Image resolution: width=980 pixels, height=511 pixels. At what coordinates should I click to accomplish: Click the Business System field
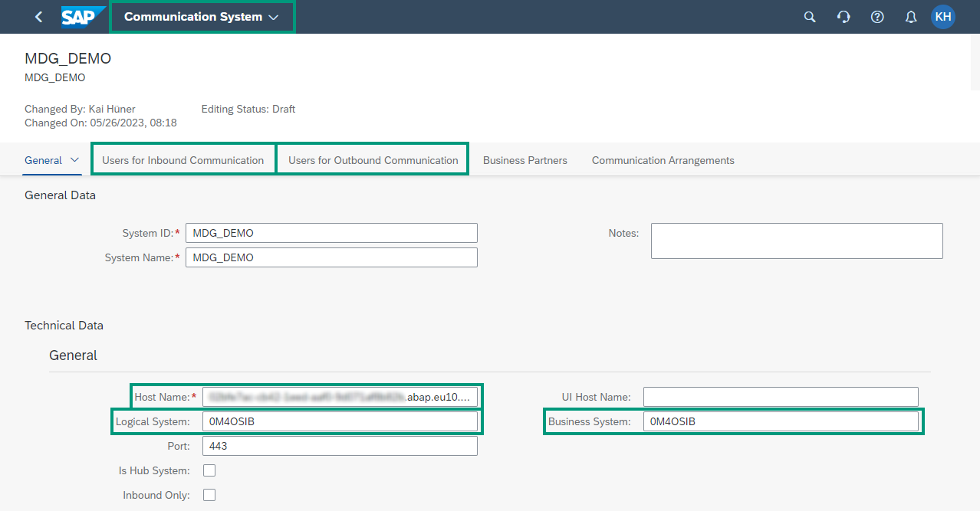click(782, 421)
